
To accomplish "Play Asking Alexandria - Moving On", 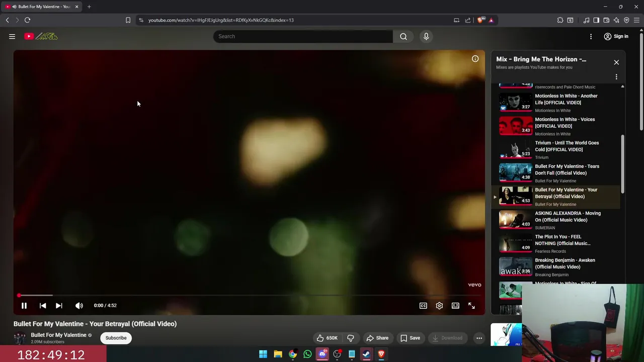I will [x=556, y=220].
